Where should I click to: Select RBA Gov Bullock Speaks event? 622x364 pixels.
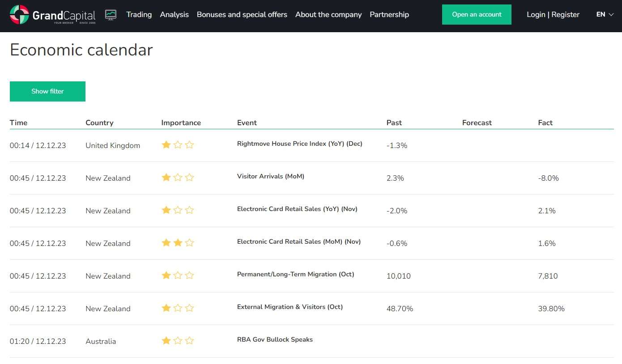point(275,340)
